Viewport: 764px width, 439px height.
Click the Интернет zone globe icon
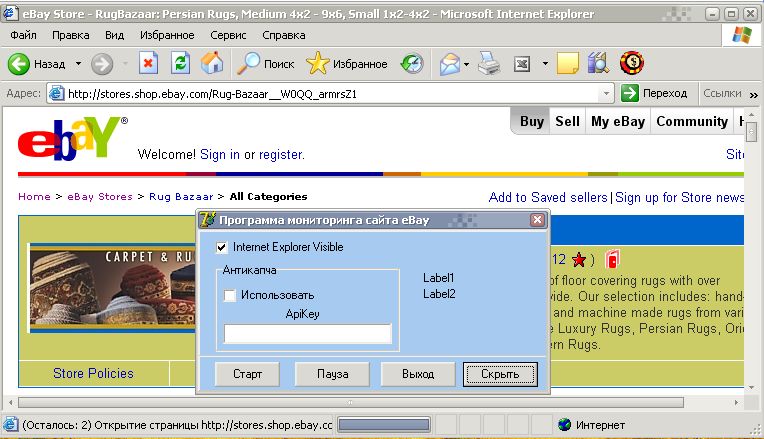pyautogui.click(x=564, y=425)
